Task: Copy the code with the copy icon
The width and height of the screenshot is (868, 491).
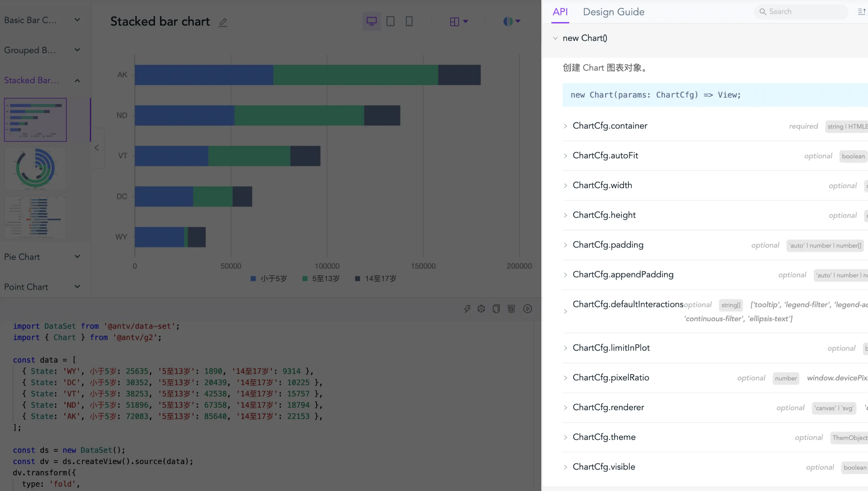Action: tap(496, 308)
